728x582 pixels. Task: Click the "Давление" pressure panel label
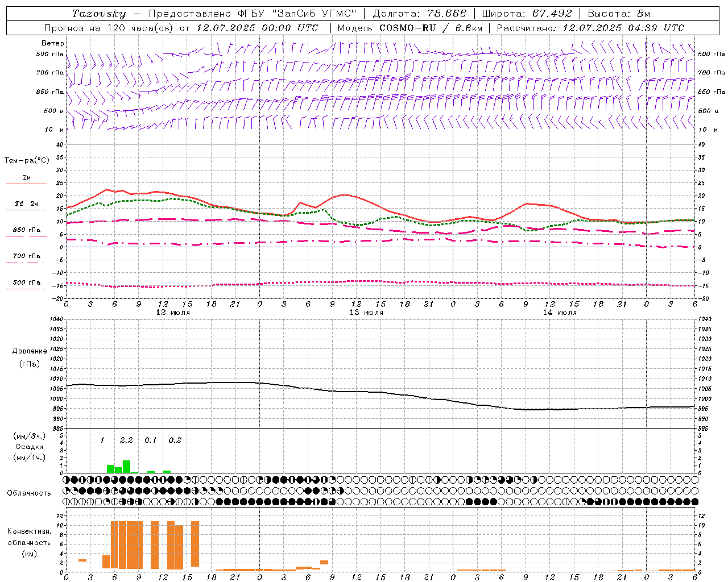pyautogui.click(x=30, y=351)
